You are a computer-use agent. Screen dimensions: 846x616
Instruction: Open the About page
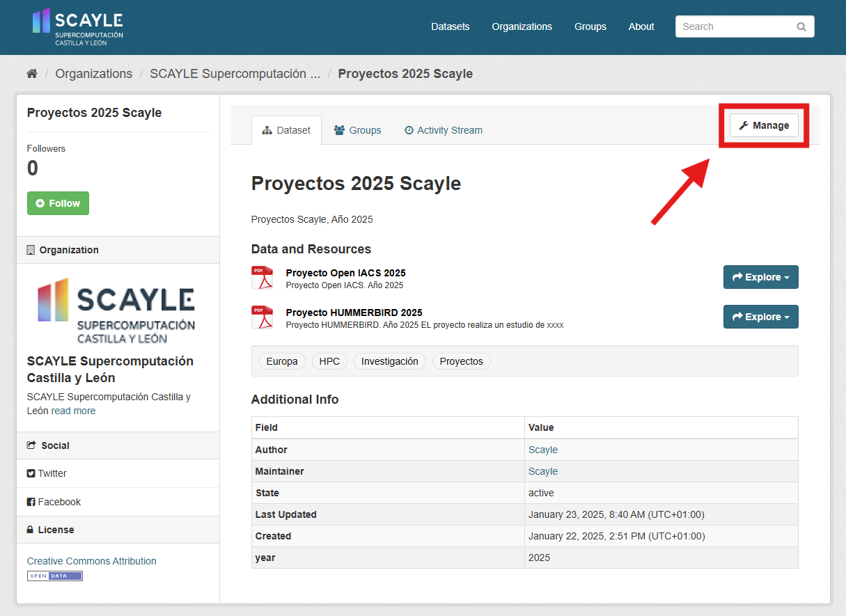641,26
